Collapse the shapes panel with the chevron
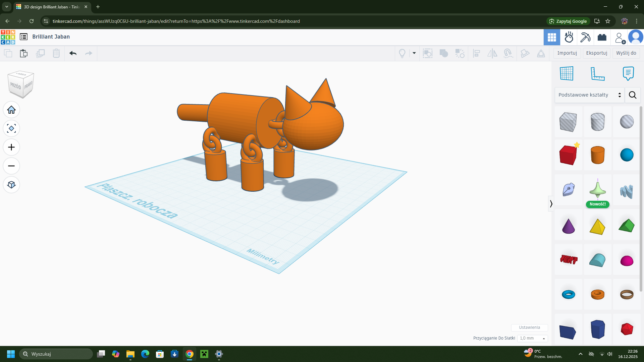 tap(551, 204)
